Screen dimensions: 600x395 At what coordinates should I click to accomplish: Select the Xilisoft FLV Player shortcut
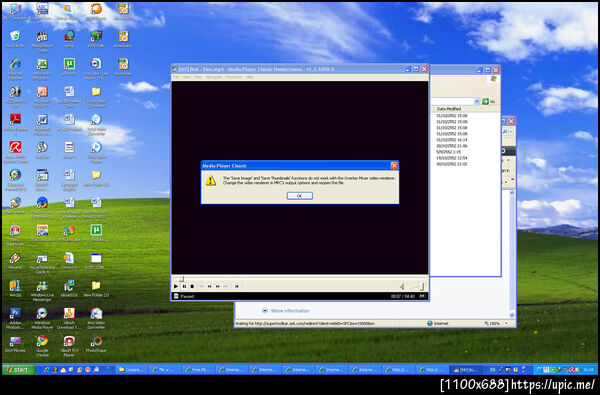pyautogui.click(x=69, y=346)
